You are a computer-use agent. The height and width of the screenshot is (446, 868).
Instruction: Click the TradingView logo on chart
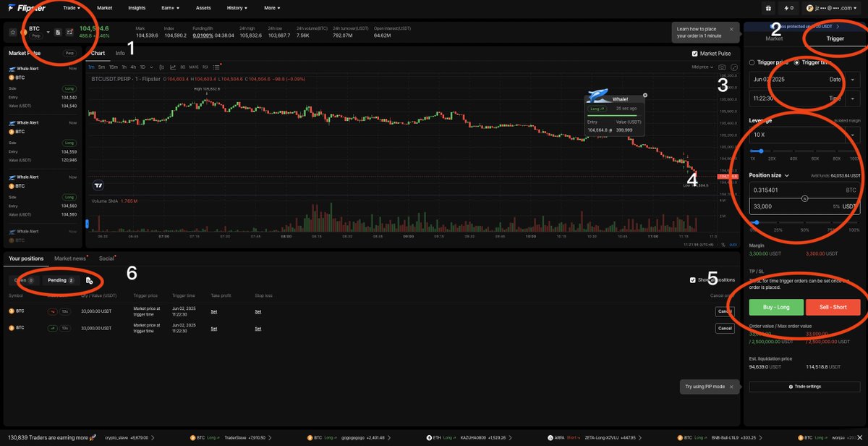[x=98, y=185]
